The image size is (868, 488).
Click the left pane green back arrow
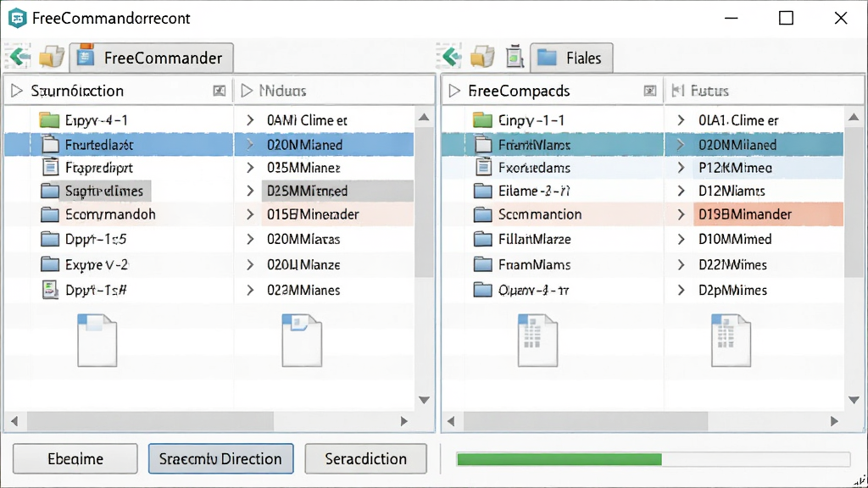(x=18, y=57)
